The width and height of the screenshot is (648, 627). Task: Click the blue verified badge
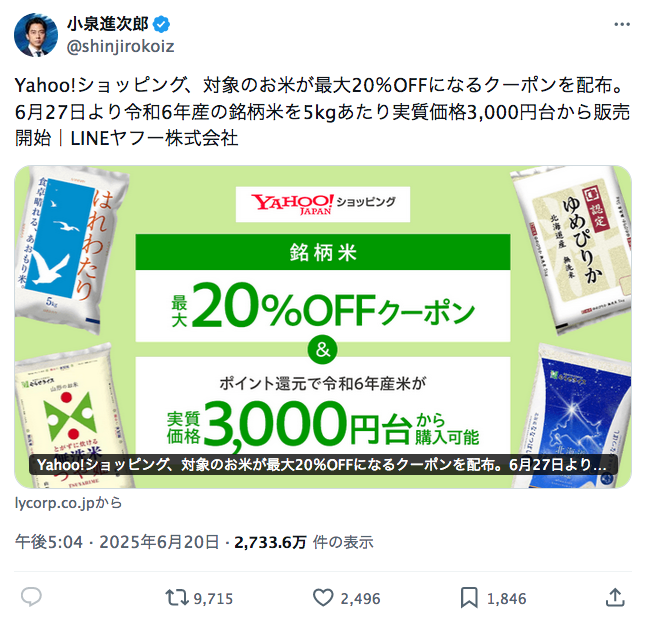coord(161,24)
